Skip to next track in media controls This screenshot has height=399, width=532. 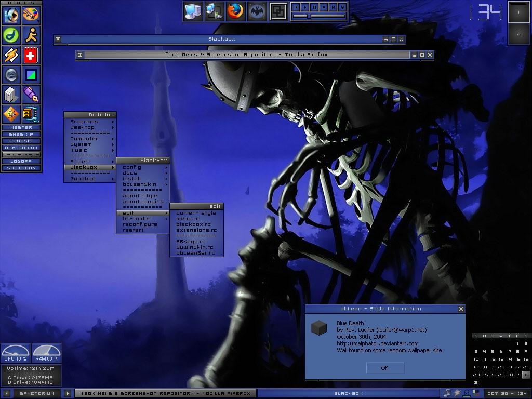(x=333, y=7)
